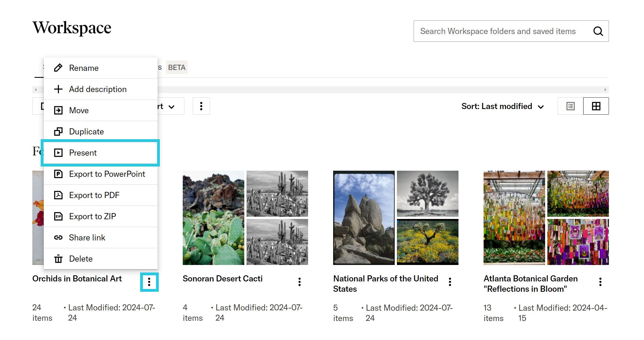This screenshot has width=644, height=340.
Task: Click the purple orchid panels thumbnail
Action: tap(578, 242)
